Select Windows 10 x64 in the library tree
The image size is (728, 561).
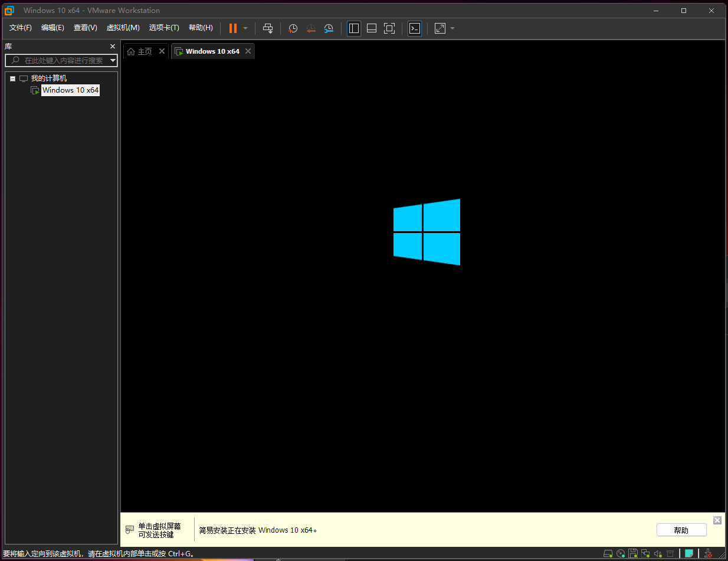(70, 90)
